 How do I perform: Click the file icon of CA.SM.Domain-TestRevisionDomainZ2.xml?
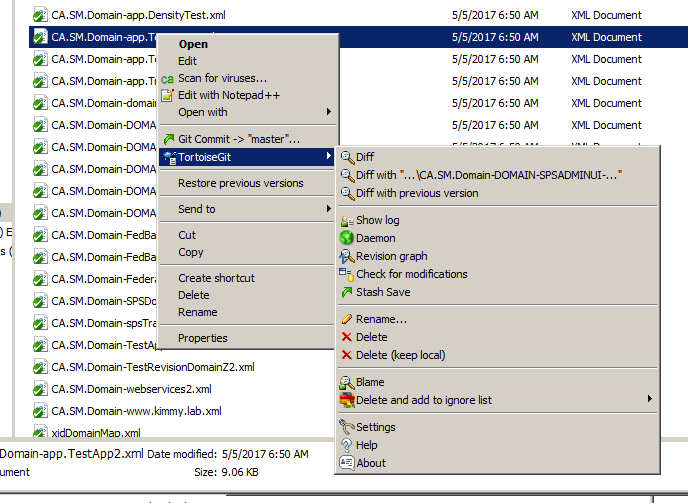[40, 367]
